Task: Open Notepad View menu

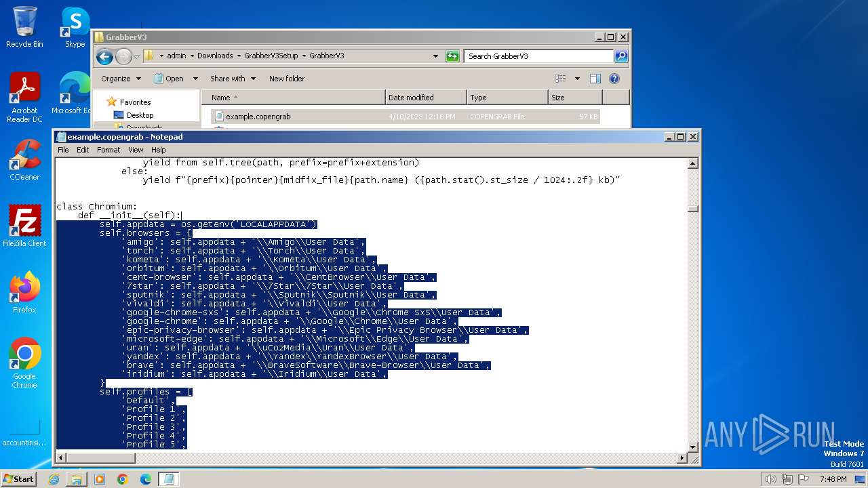Action: [x=136, y=150]
